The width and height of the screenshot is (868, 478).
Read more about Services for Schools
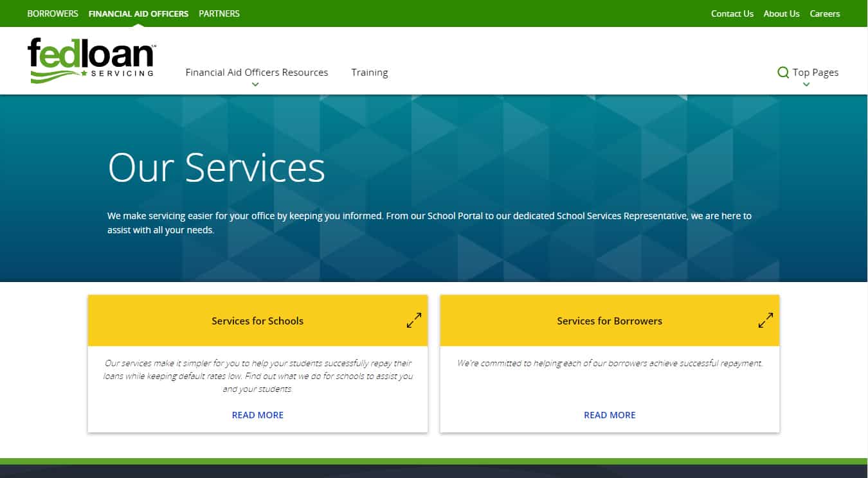tap(258, 415)
